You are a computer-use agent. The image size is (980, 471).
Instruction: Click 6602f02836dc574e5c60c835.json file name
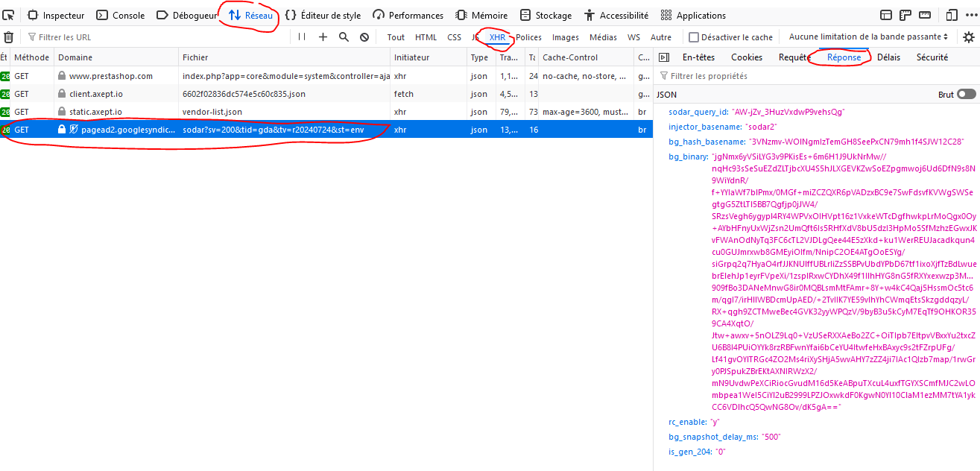tap(244, 94)
